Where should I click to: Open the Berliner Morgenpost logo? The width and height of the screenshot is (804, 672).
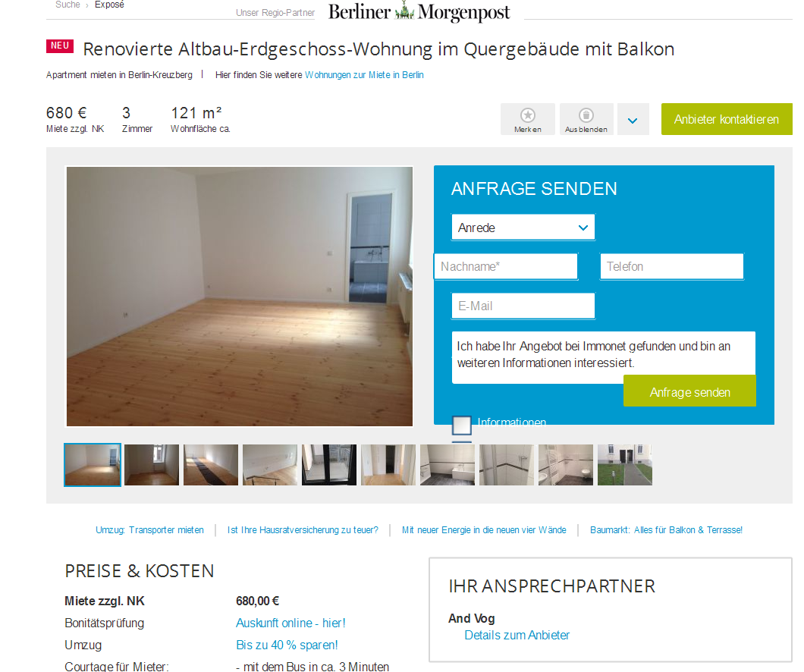419,11
